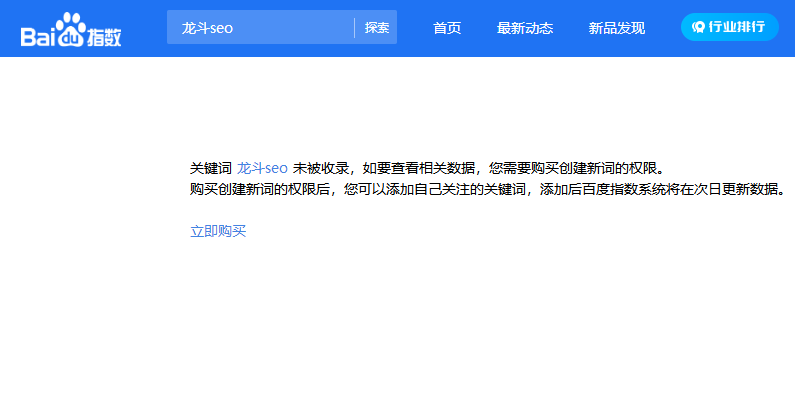The height and width of the screenshot is (417, 795).
Task: Click the 探索 search button
Action: [377, 27]
